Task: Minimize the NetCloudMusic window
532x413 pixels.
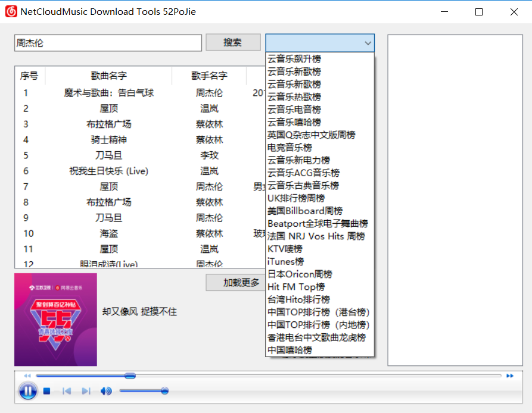Action: [444, 12]
